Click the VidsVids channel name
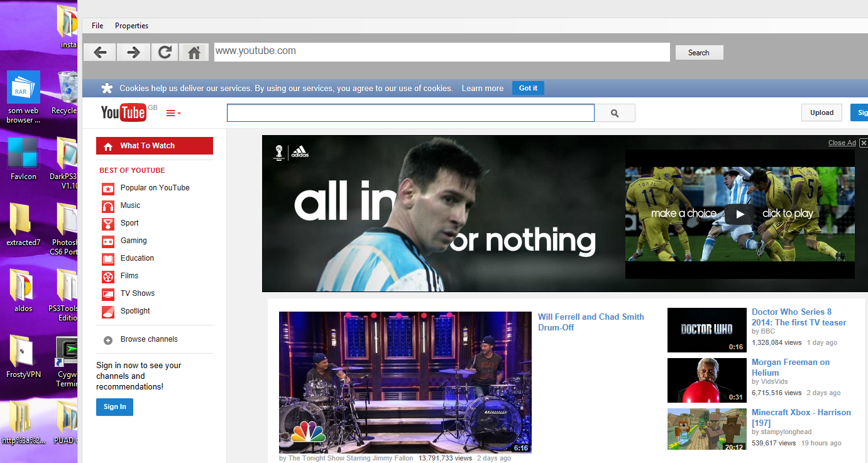Image resolution: width=868 pixels, height=463 pixels. [774, 381]
